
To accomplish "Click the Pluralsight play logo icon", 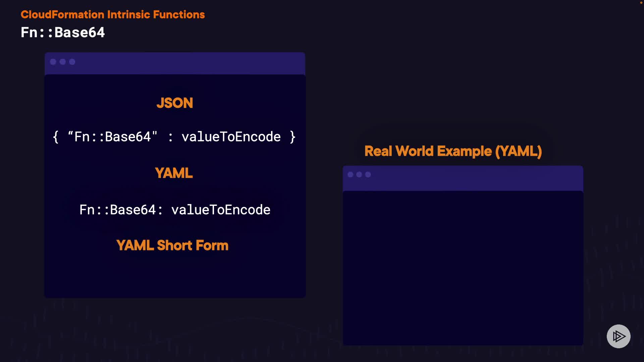I will click(x=619, y=336).
